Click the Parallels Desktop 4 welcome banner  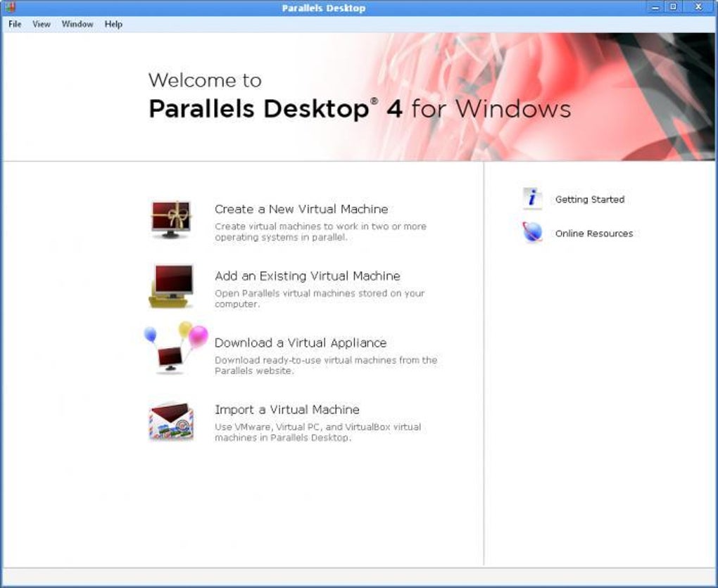click(x=360, y=97)
